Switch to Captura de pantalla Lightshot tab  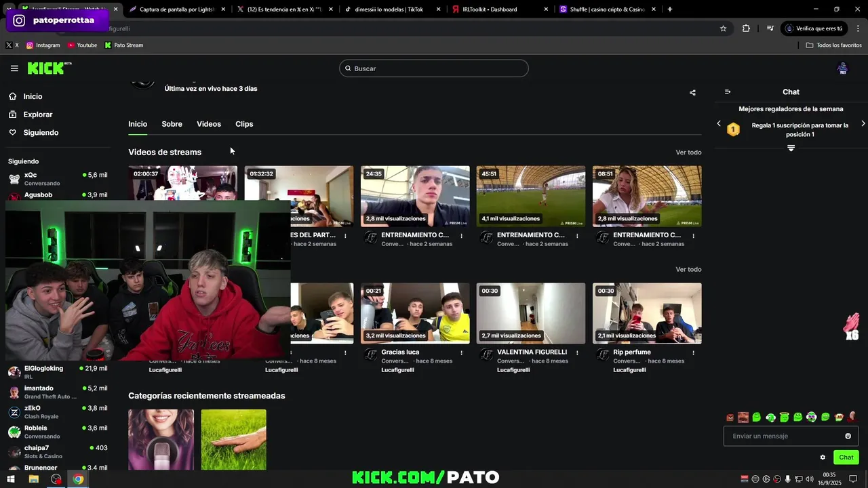point(176,9)
